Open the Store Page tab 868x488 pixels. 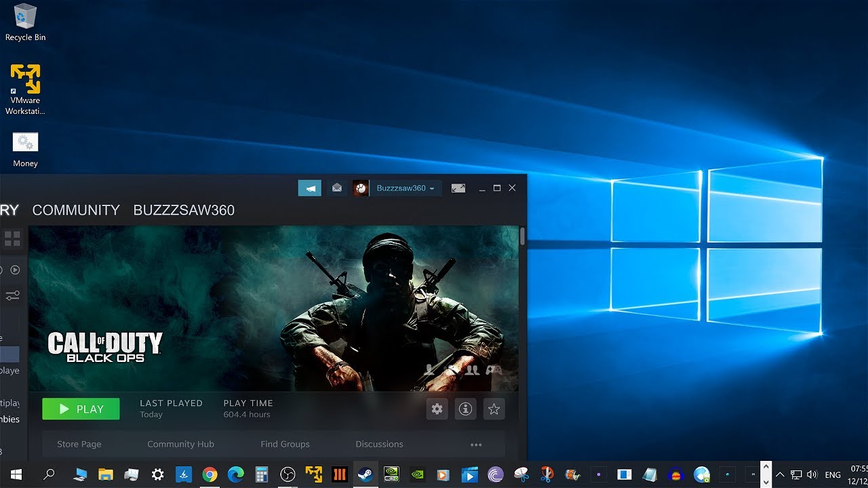79,444
